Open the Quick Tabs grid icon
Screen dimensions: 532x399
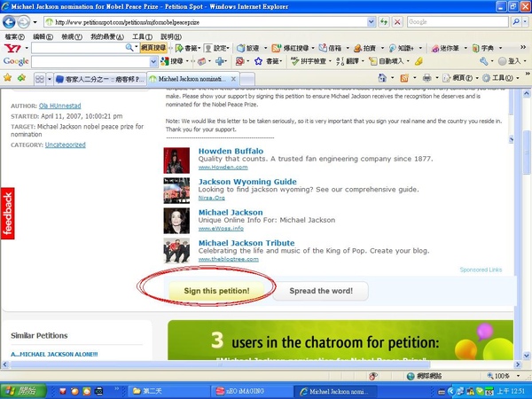point(40,79)
